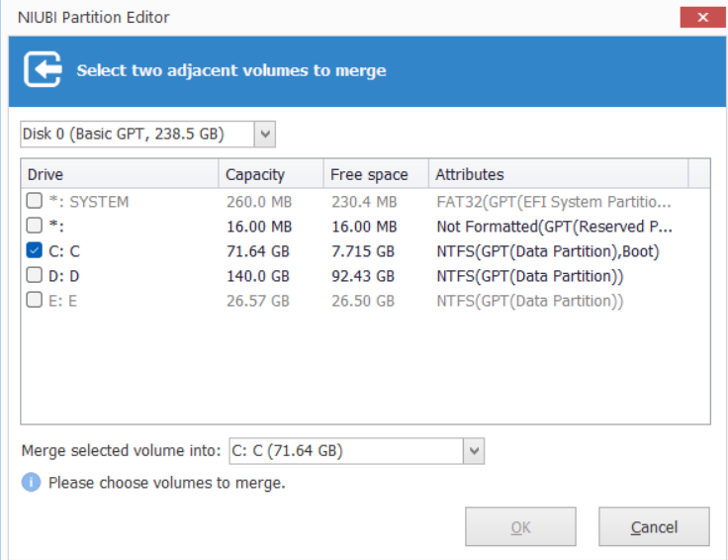
Task: Click the 71.64 GB capacity cell
Action: pos(258,251)
